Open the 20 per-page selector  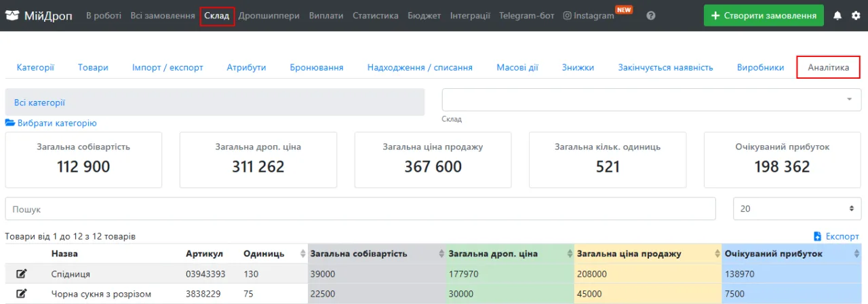[x=797, y=209]
